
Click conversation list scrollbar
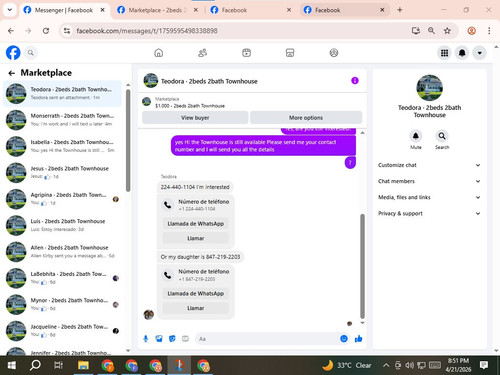point(128,140)
